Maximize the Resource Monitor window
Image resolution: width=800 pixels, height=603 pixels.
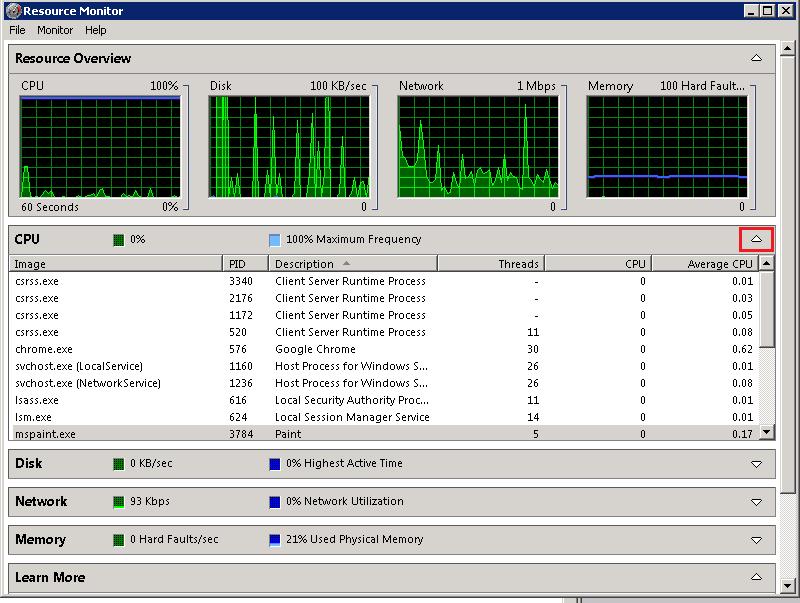coord(767,11)
